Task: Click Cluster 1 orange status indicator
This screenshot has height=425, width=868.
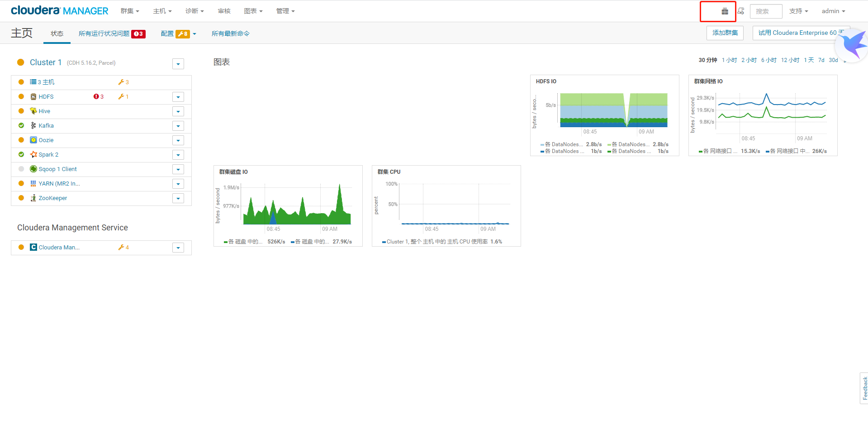Action: pos(21,62)
